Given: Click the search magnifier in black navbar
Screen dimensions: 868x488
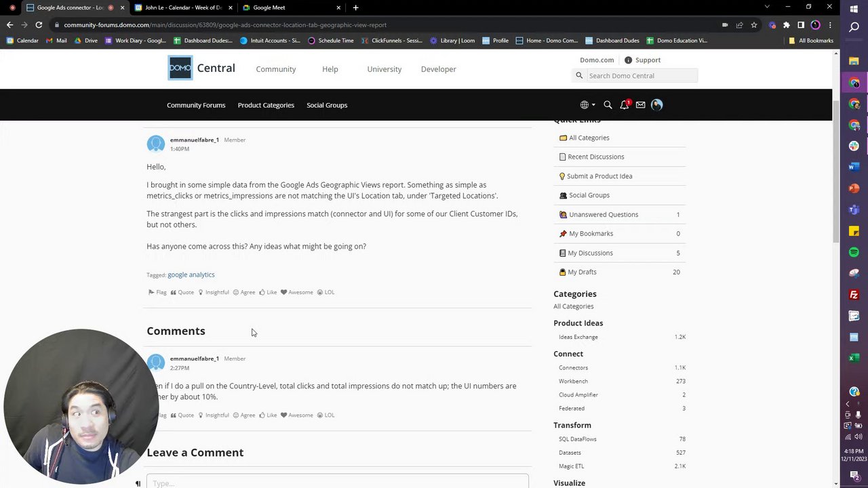Looking at the screenshot, I should [x=608, y=105].
